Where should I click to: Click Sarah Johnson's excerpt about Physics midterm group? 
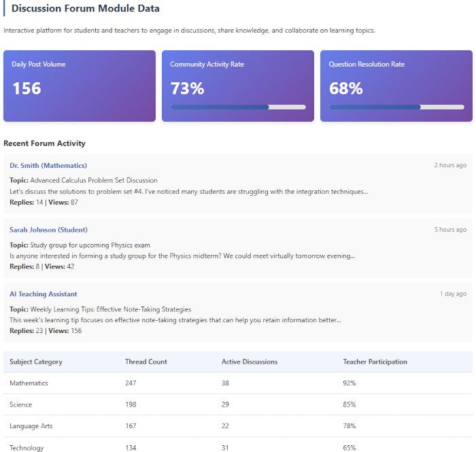click(x=182, y=256)
